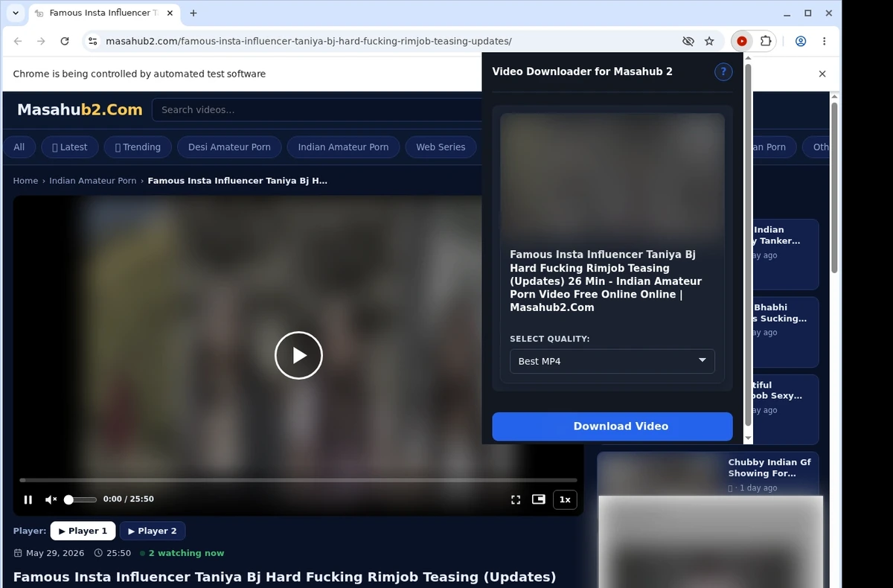Open the tab search chevron in title bar

16,13
